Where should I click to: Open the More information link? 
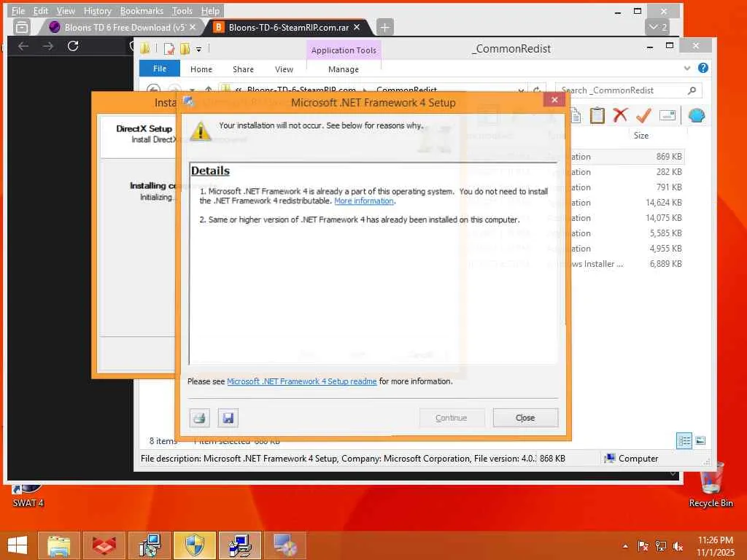click(364, 201)
